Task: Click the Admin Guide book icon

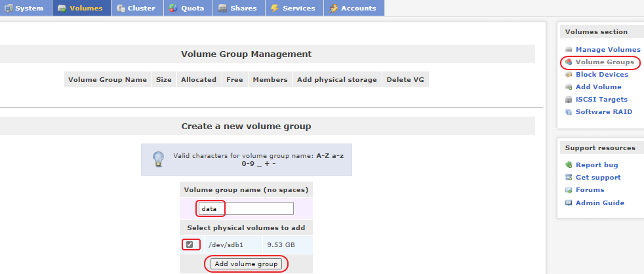Action: coord(569,203)
